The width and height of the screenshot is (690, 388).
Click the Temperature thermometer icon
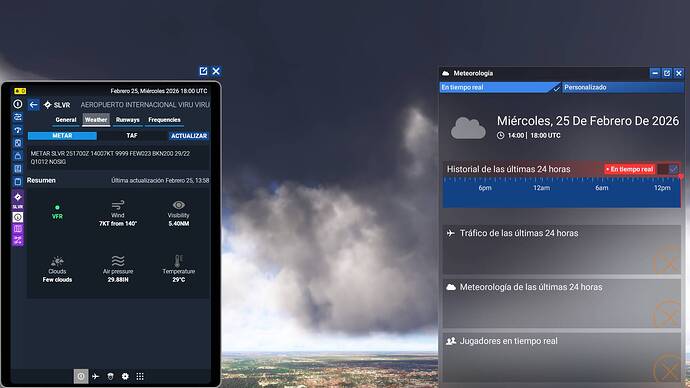pos(179,260)
